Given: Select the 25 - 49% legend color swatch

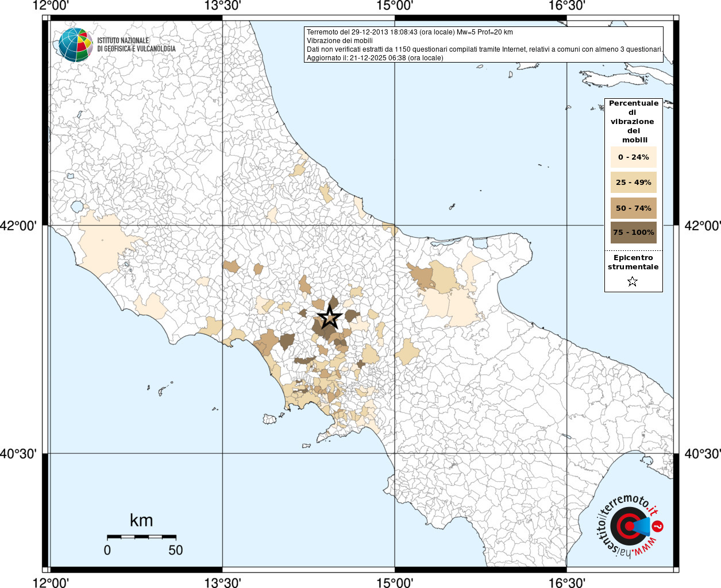Looking at the screenshot, I should 633,183.
